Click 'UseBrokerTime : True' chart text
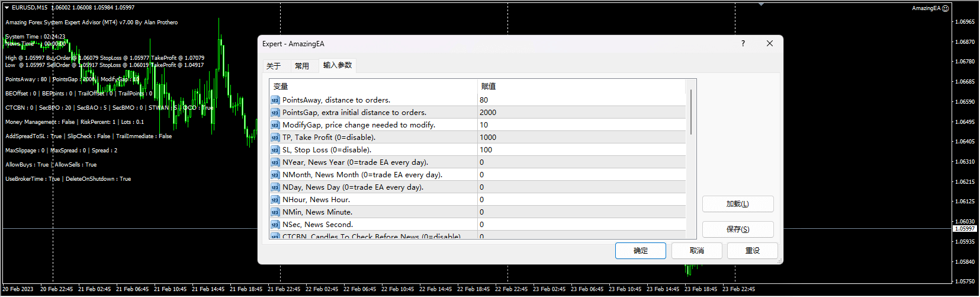The height and width of the screenshot is (297, 980). click(33, 179)
